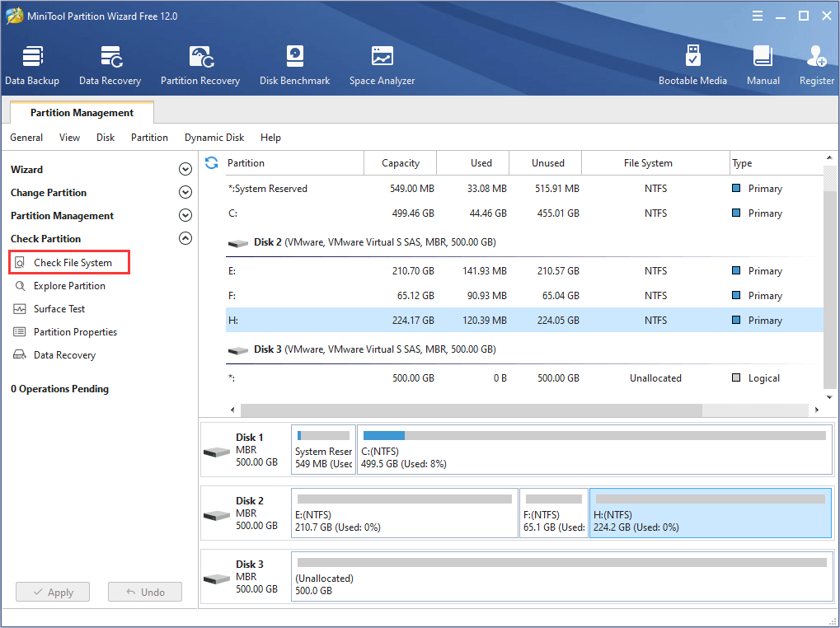Viewport: 840px width, 628px height.
Task: Select Disk 2 in disk map
Action: (x=246, y=513)
